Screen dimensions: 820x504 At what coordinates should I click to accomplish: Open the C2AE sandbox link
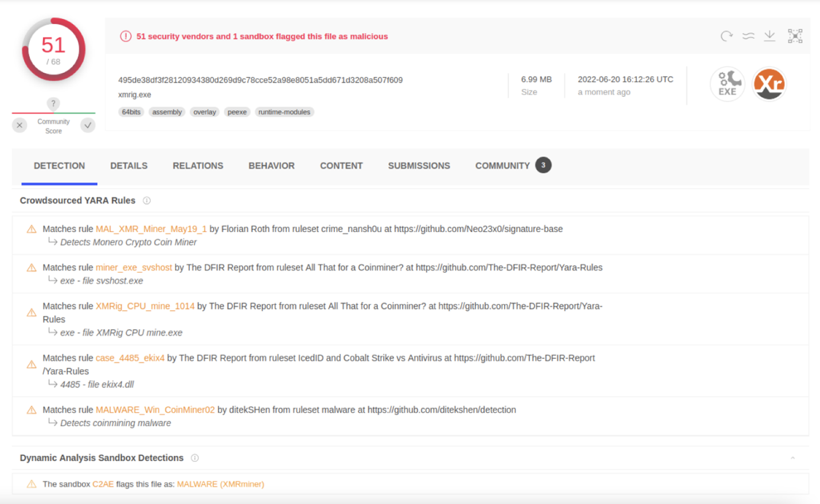(103, 484)
